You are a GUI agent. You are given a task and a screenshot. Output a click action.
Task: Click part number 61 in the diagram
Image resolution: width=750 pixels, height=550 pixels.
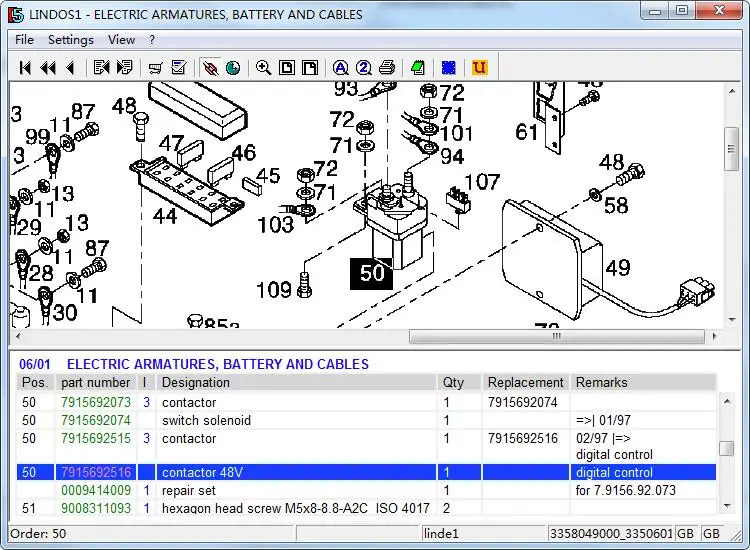point(527,132)
